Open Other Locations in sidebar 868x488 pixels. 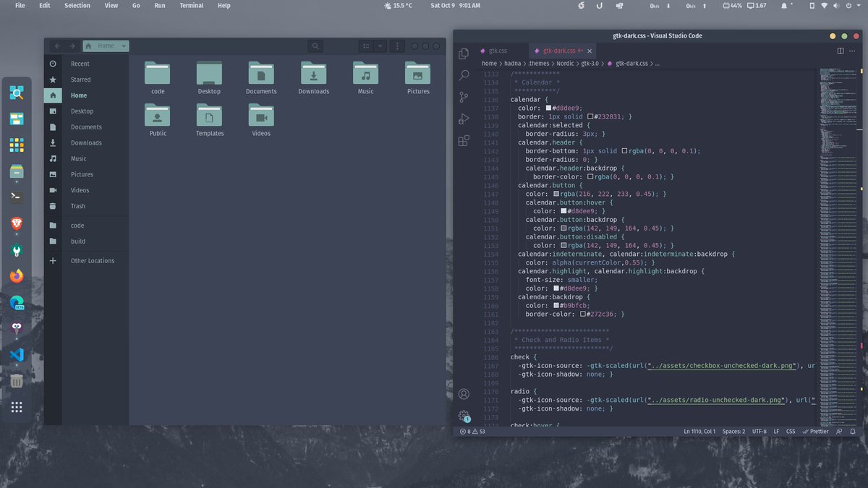(x=86, y=260)
